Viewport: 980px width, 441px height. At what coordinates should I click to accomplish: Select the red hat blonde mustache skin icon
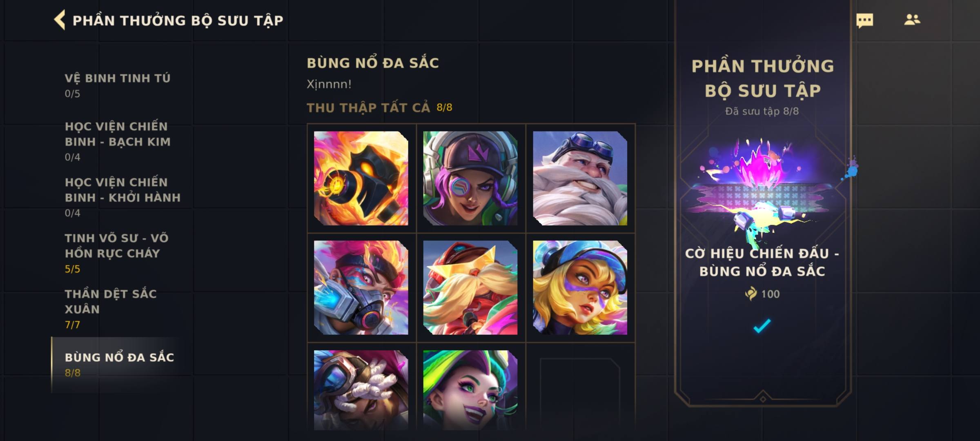(470, 287)
